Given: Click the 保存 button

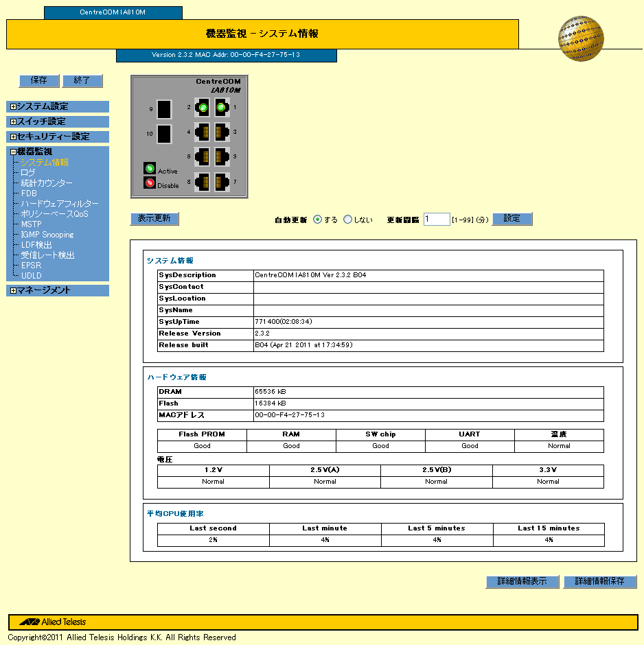Looking at the screenshot, I should point(39,81).
